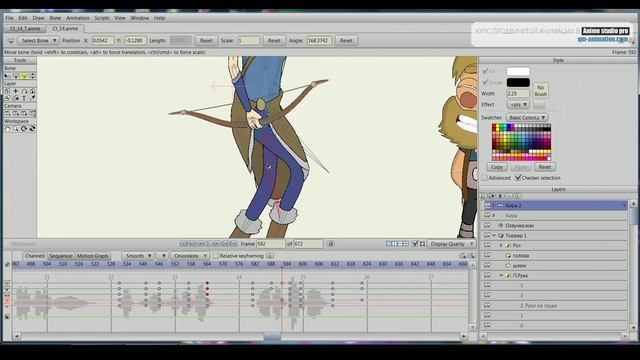
Task: Select the Select Bone tool icon
Action: point(7,76)
